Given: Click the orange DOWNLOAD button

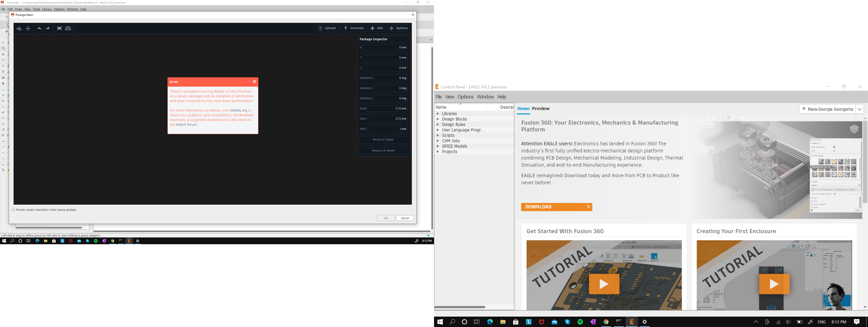Looking at the screenshot, I should coord(556,207).
